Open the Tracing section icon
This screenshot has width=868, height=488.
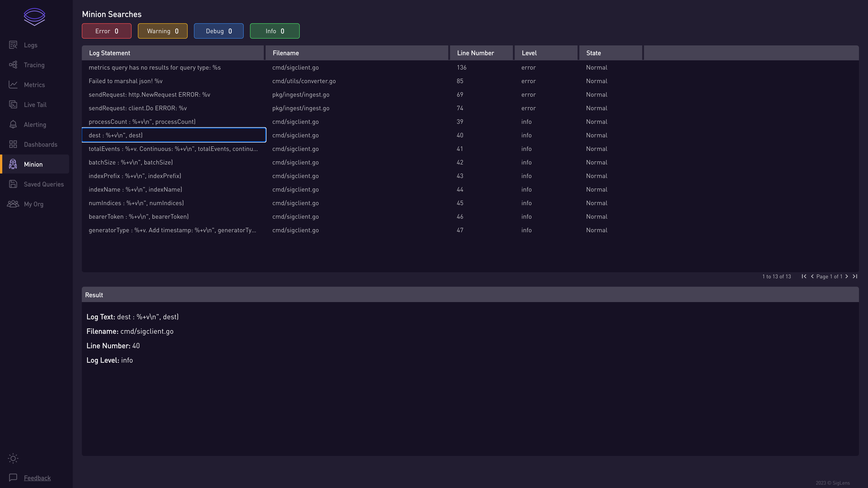pos(13,64)
